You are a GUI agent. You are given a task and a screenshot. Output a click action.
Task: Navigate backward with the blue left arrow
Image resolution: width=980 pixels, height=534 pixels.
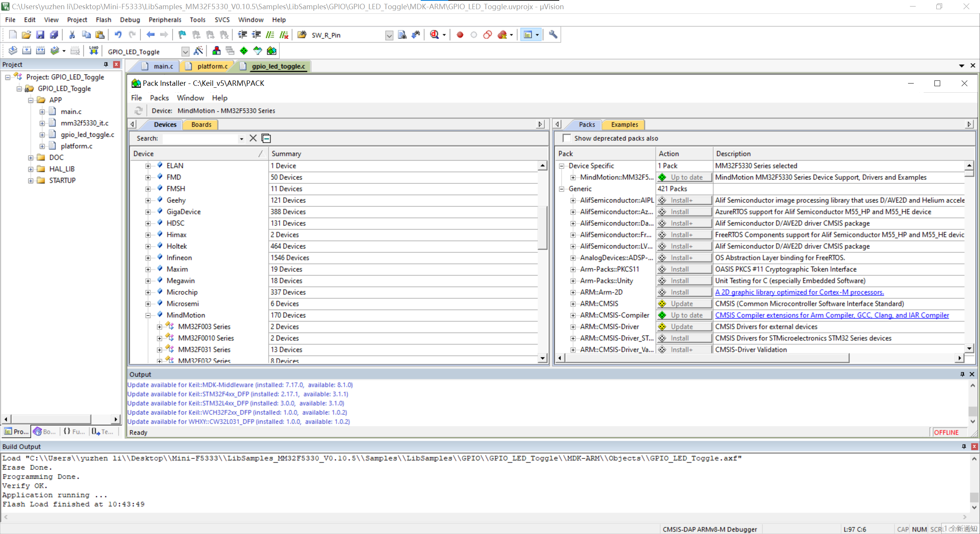tap(150, 35)
